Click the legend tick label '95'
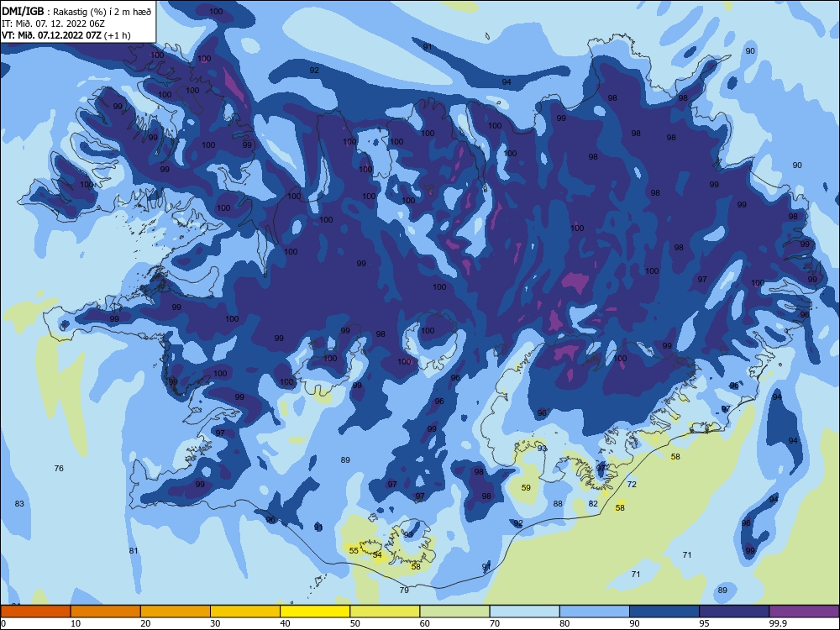 coord(704,623)
